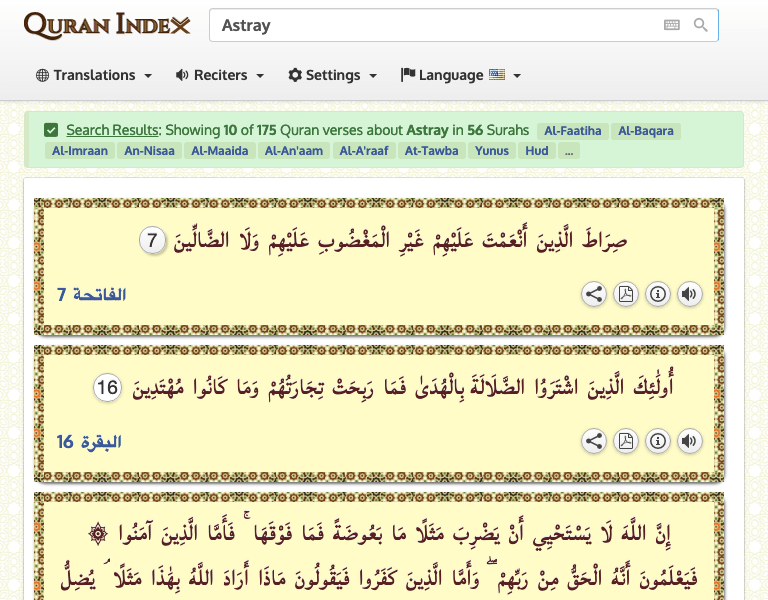Click the US flag language icon
Image resolution: width=768 pixels, height=600 pixels.
click(497, 75)
